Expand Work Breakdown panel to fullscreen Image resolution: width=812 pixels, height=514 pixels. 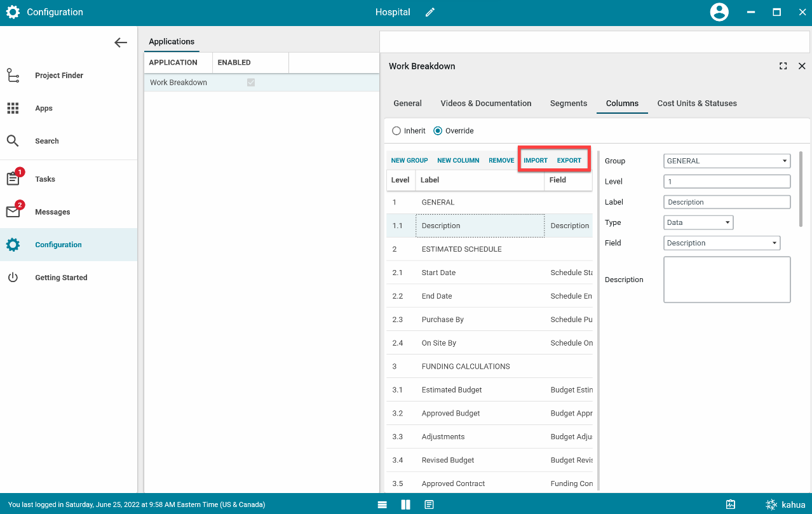coord(783,66)
